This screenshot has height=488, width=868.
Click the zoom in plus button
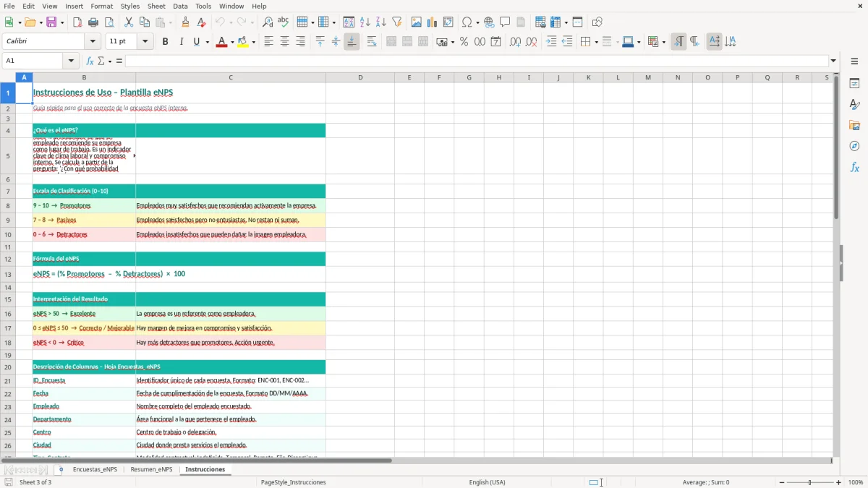tap(839, 482)
